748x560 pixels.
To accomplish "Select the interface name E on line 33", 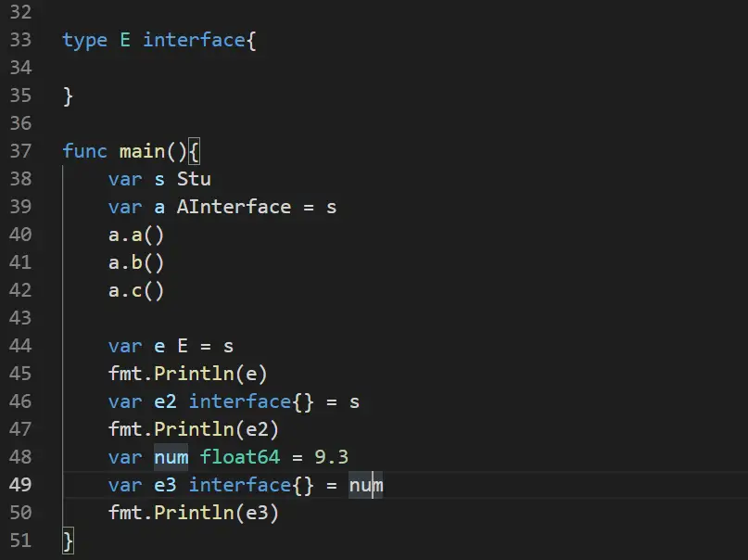I will click(x=125, y=40).
